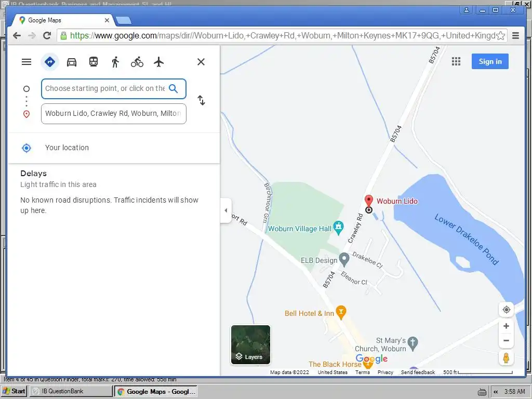Open the Terms link
The height and width of the screenshot is (399, 532).
click(x=362, y=372)
